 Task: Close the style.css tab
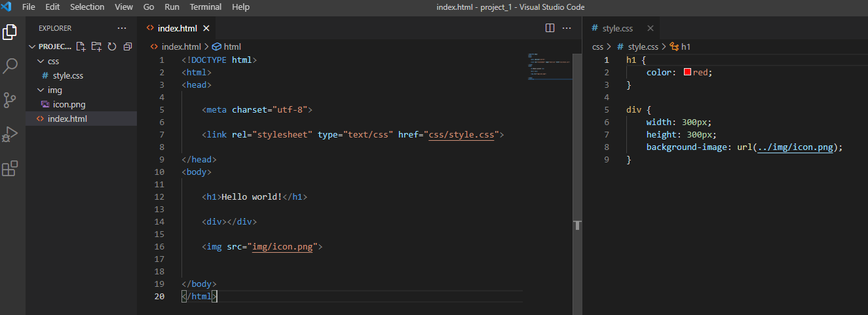(650, 28)
